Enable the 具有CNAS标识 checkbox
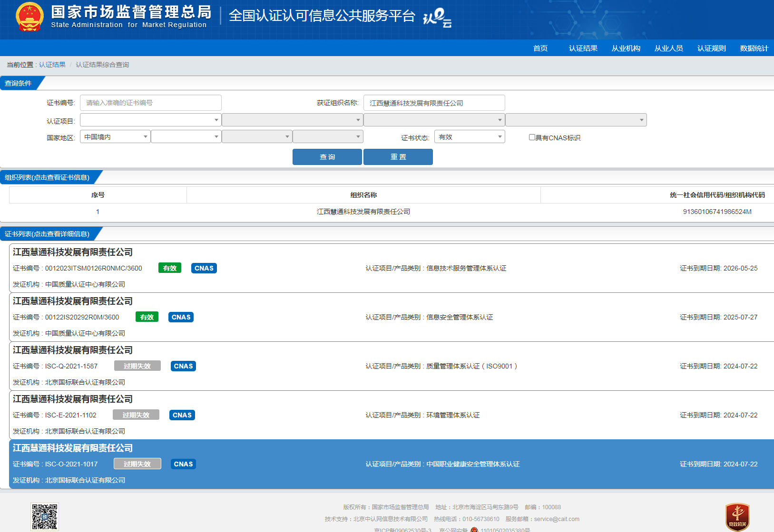Viewport: 774px width, 532px height. pos(532,137)
